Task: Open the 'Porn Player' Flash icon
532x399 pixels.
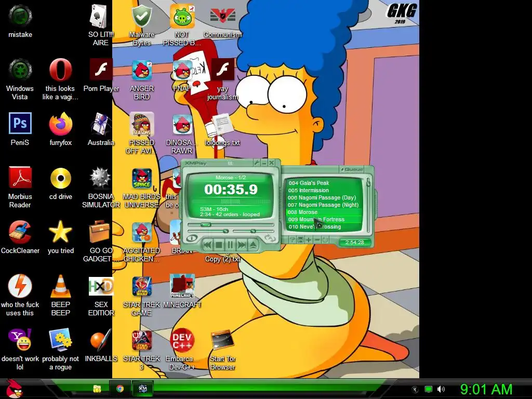Action: (x=101, y=75)
